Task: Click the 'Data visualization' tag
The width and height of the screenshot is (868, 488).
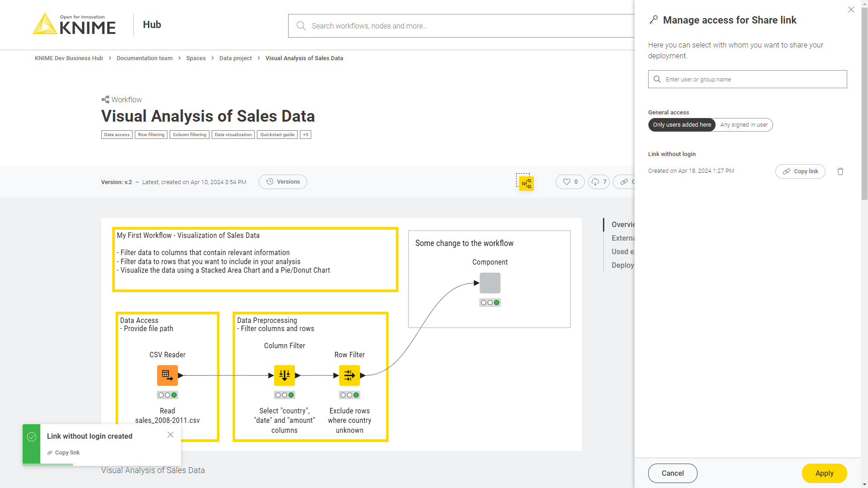Action: click(233, 135)
